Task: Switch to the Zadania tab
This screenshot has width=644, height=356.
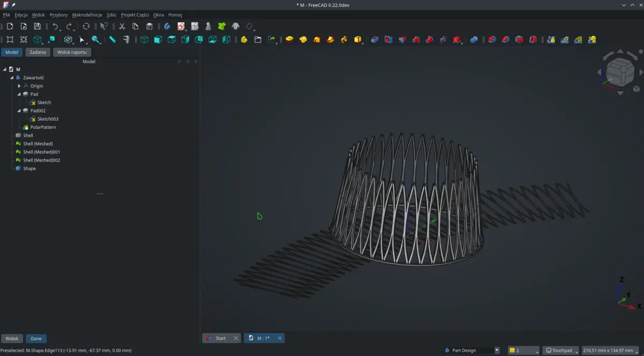Action: coord(38,52)
